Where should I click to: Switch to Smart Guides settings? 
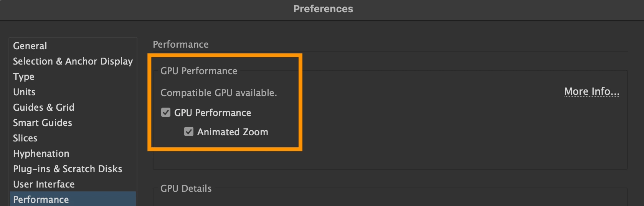(43, 123)
